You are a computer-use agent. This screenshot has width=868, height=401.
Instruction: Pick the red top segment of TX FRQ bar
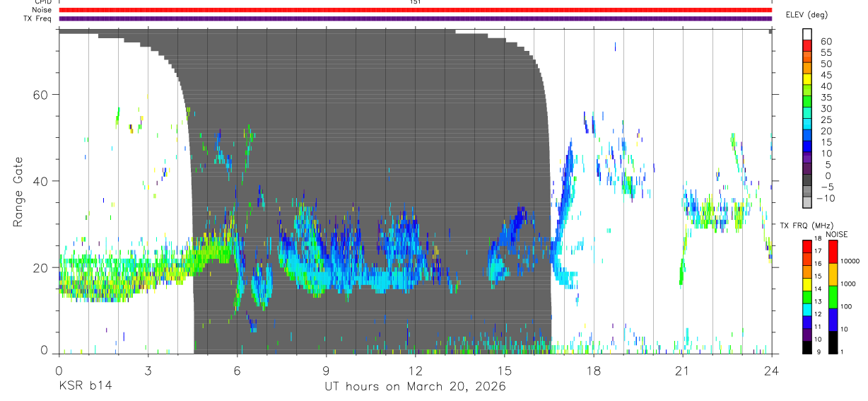coord(807,246)
